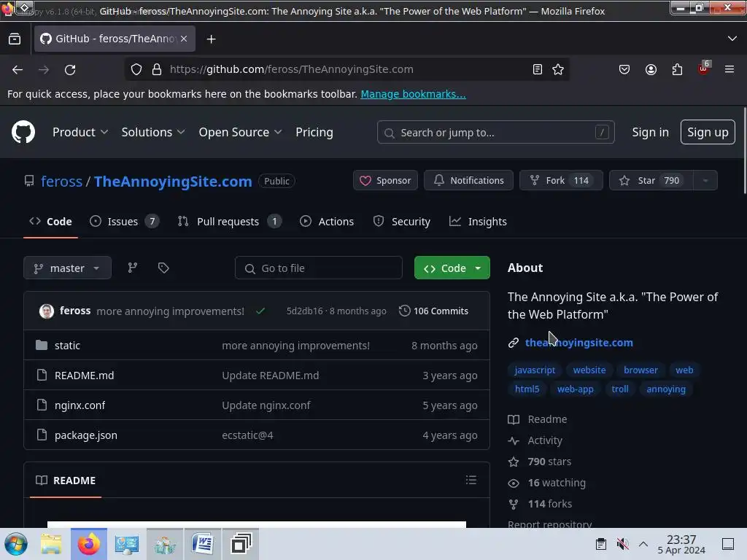Show tracking protection shield info
This screenshot has height=560, width=747.
click(x=136, y=69)
